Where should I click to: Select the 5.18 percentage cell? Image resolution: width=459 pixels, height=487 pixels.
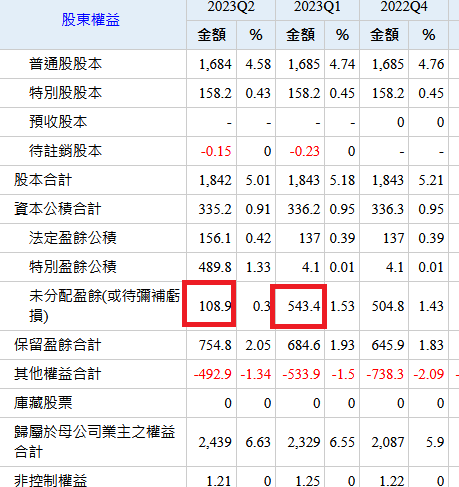pos(342,180)
